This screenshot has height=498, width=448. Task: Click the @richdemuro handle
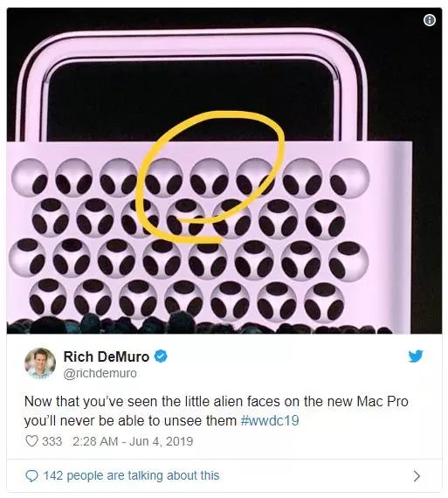pyautogui.click(x=100, y=373)
